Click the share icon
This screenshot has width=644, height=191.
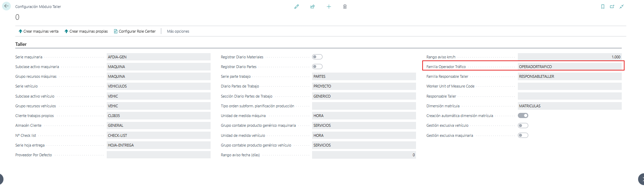pos(312,7)
